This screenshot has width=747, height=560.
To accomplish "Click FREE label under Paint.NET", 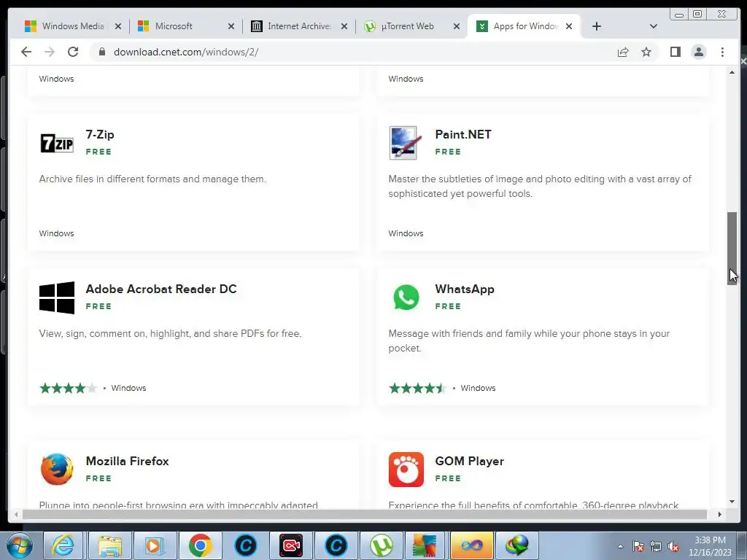I will tap(448, 152).
